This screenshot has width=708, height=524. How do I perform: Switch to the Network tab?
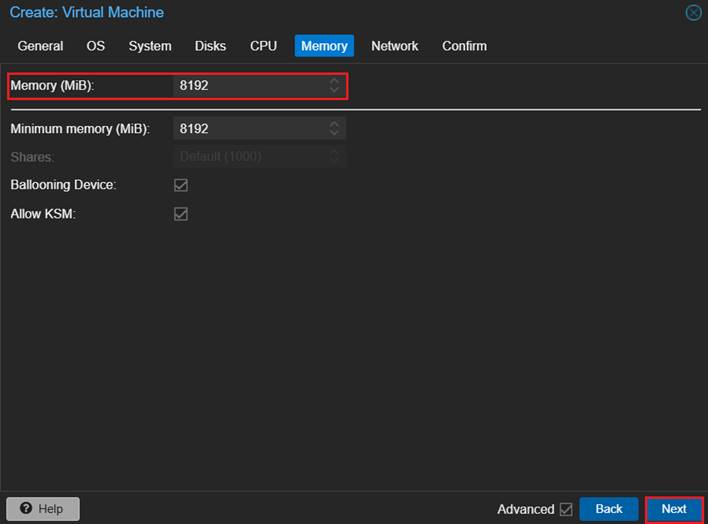[394, 46]
